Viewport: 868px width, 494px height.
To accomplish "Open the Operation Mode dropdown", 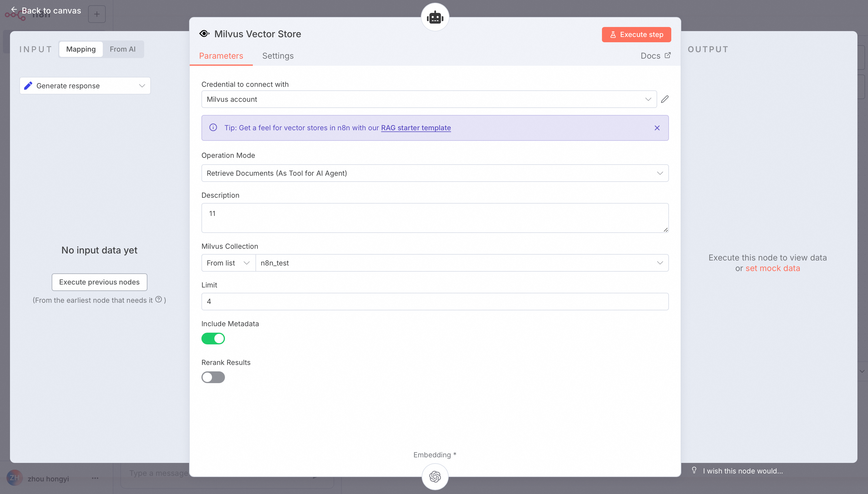I will click(435, 173).
